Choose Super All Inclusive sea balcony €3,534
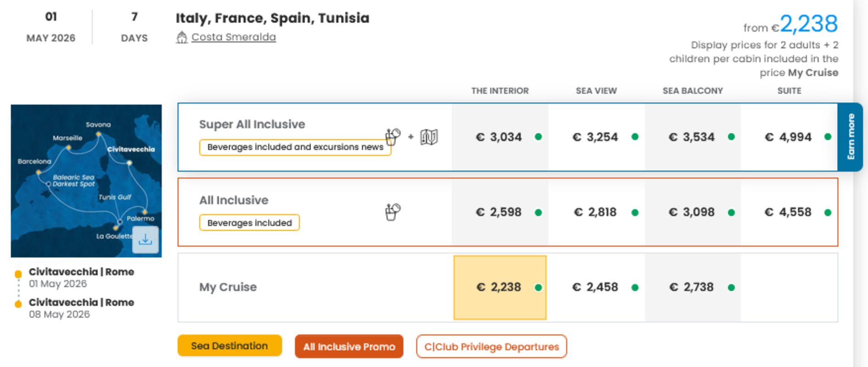Viewport: 868px width, 367px height. coord(692,137)
